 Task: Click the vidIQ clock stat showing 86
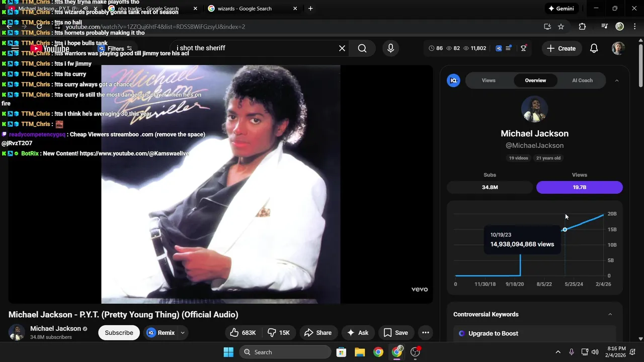click(436, 48)
